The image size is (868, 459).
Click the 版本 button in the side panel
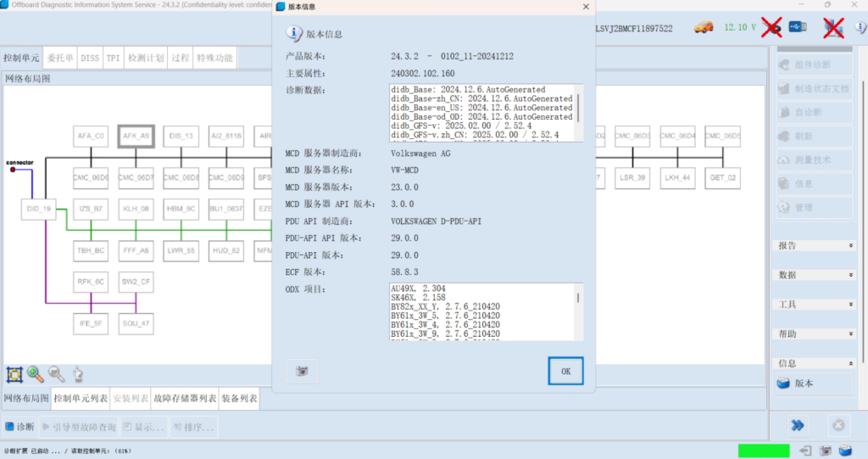[803, 383]
